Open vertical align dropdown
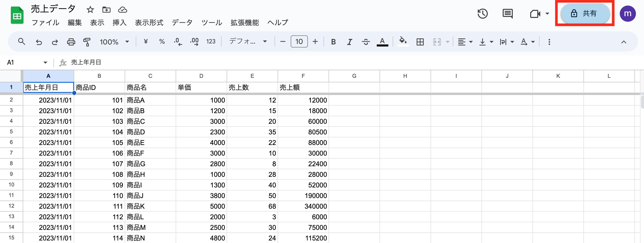 tap(486, 42)
